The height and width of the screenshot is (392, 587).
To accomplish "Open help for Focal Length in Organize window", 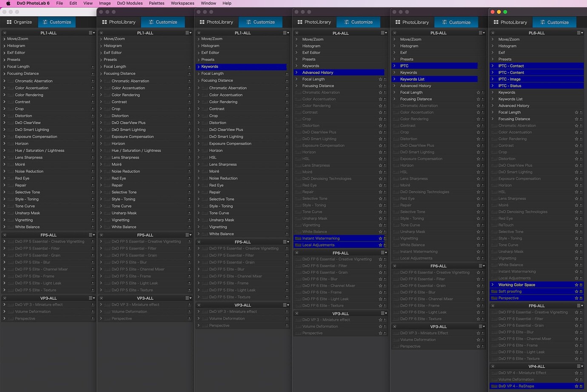I will pyautogui.click(x=93, y=67).
